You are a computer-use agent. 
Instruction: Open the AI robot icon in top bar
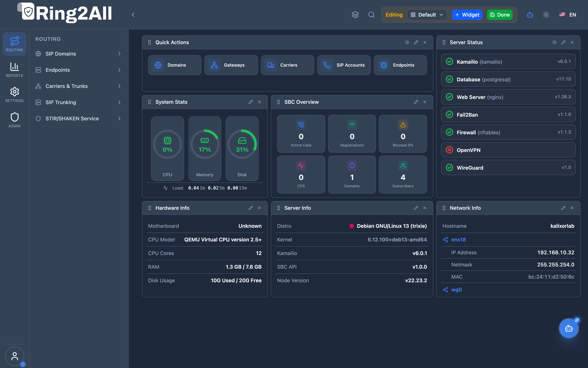tap(530, 15)
